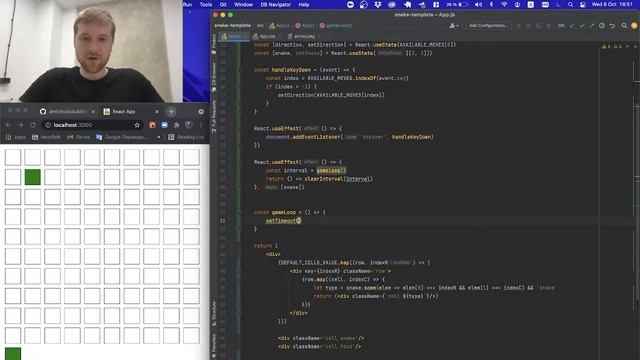This screenshot has height=360, width=640.
Task: Click src breadcrumb in navigation bar
Action: tap(260, 25)
